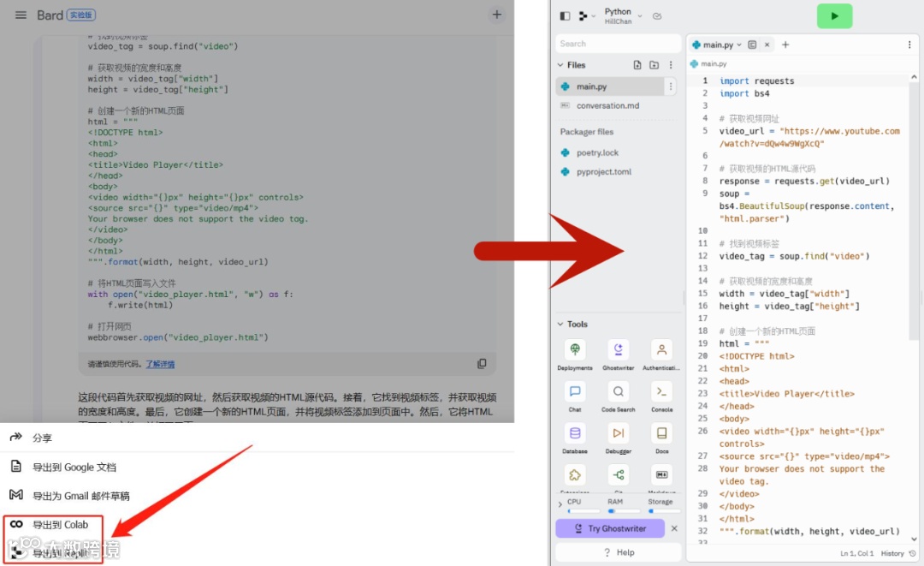Add a new editor tab

(x=785, y=45)
